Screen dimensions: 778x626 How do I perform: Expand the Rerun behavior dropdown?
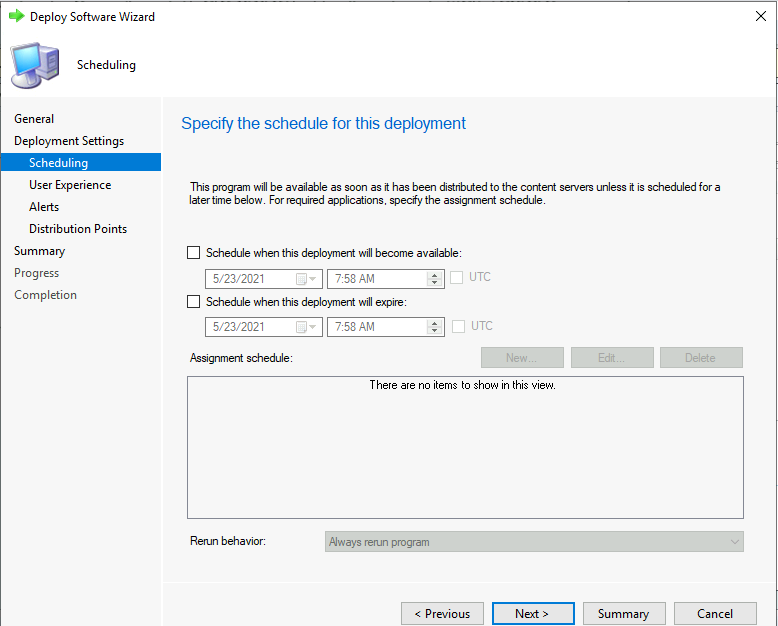[735, 542]
